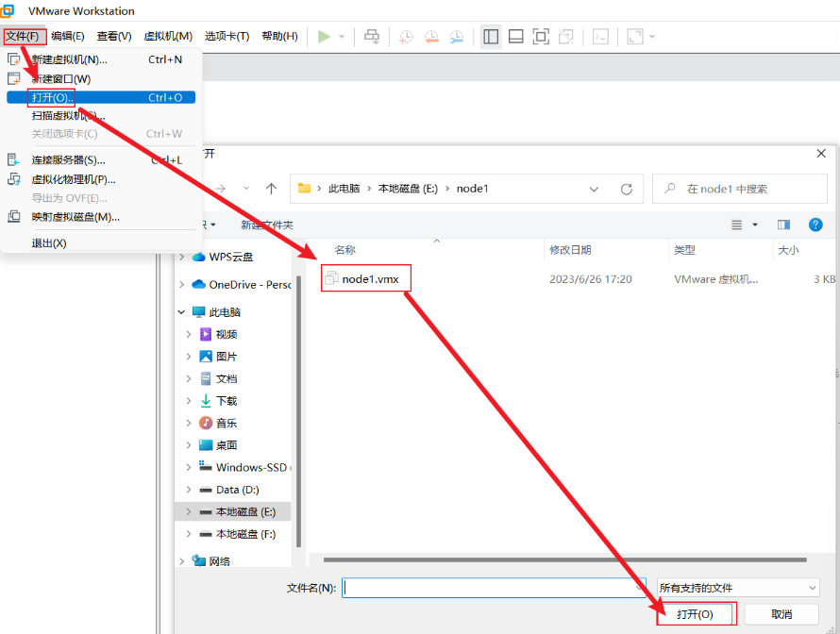Viewport: 840px width, 634px height.
Task: Toggle the thumbnail bar view icon
Action: (516, 37)
